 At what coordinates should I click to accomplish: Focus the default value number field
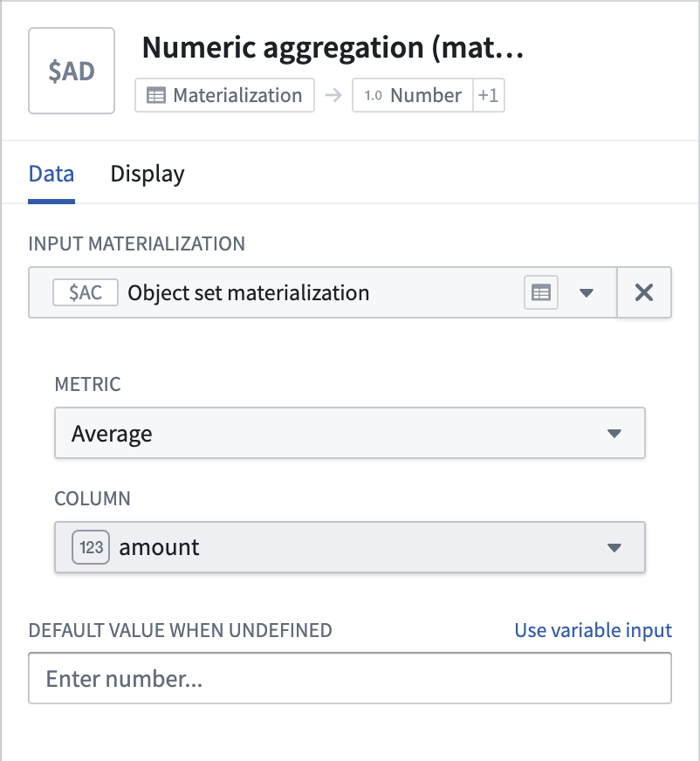(x=350, y=678)
